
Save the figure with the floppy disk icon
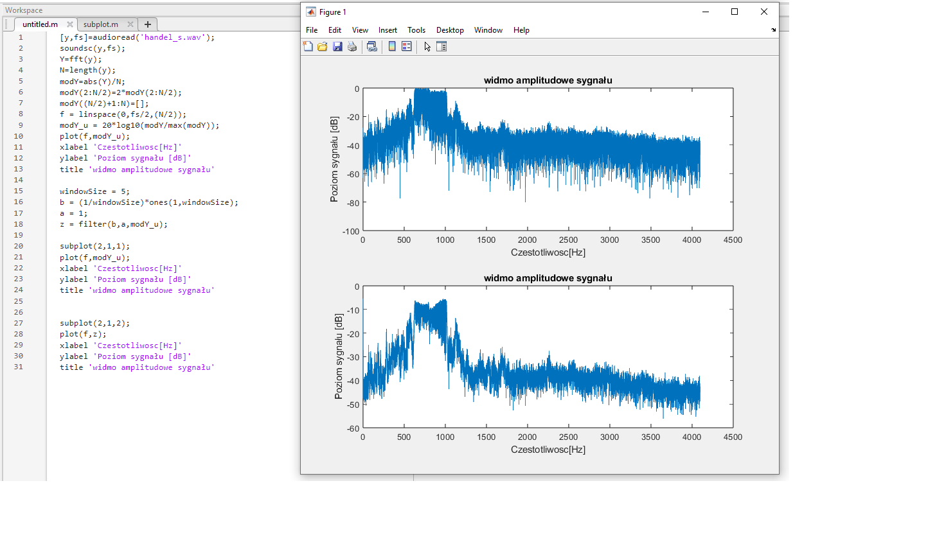337,46
